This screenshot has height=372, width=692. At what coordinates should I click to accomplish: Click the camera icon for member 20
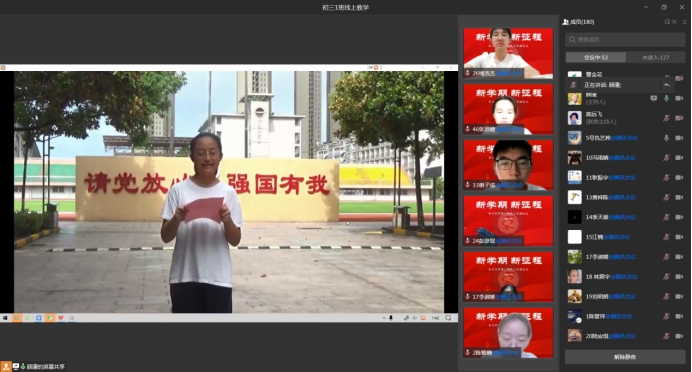[x=679, y=336]
